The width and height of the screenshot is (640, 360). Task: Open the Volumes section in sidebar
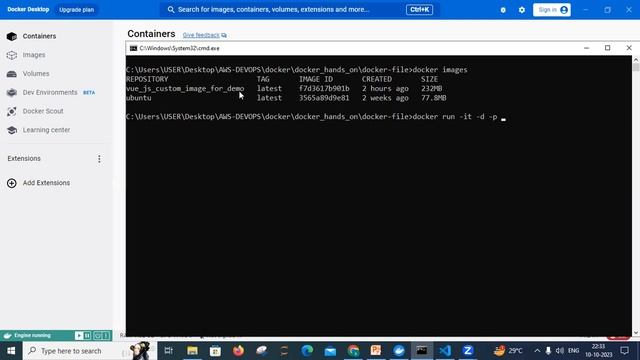click(36, 74)
